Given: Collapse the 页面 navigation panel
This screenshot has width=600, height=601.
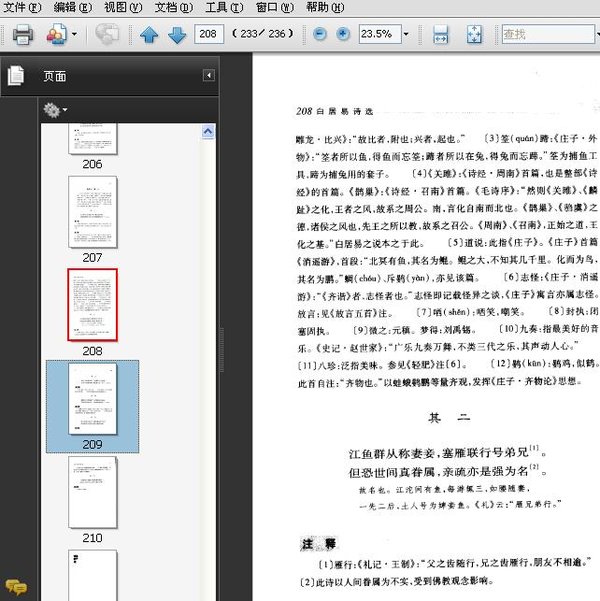Looking at the screenshot, I should 208,75.
